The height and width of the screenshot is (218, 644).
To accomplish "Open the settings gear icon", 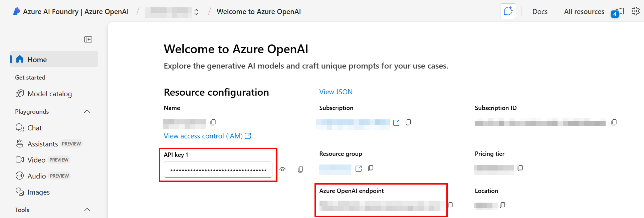I will point(636,11).
